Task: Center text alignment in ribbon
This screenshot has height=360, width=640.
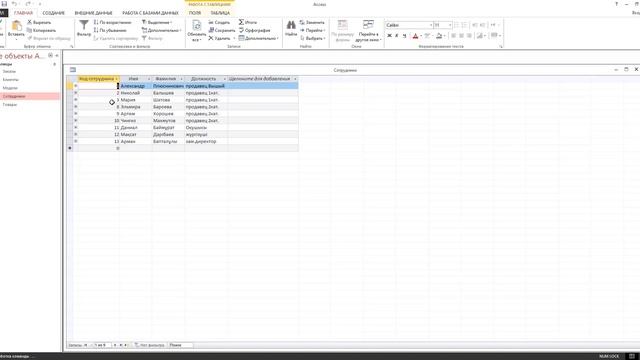Action: pyautogui.click(x=461, y=36)
